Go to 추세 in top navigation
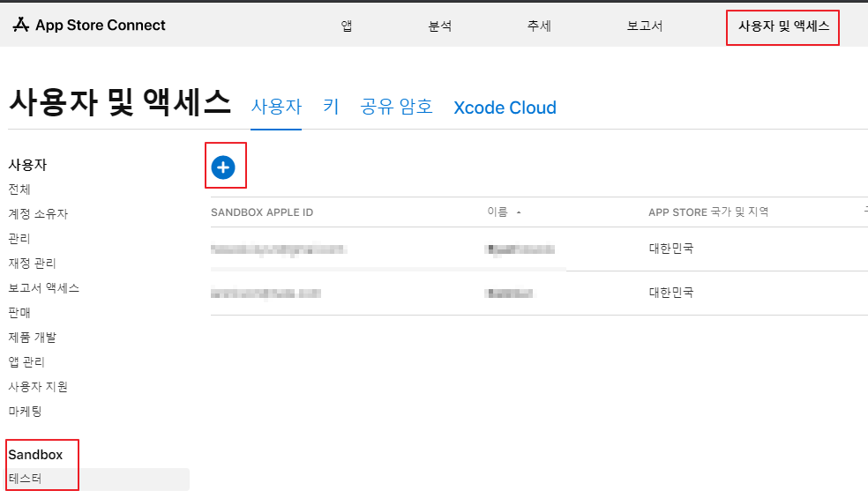Screen dimensions: 868x498 [x=539, y=26]
